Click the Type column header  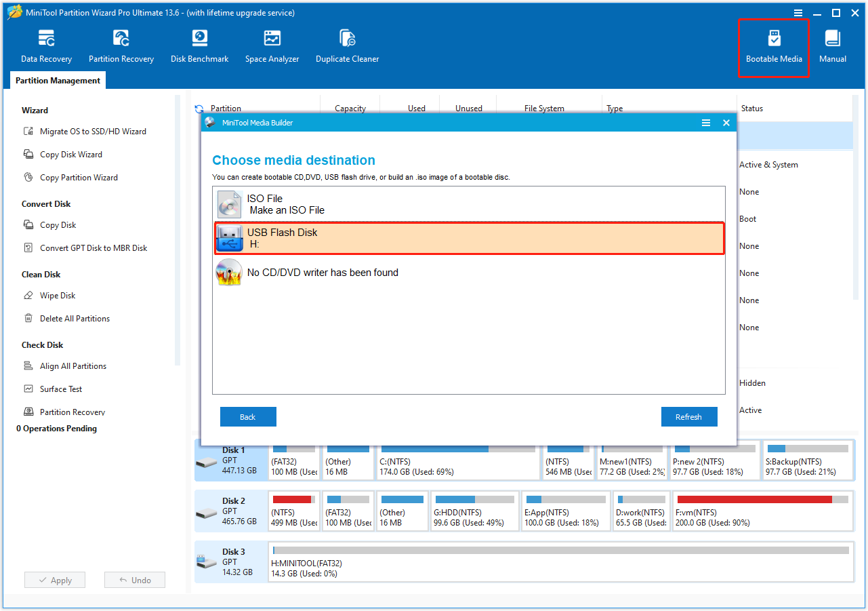click(x=615, y=109)
